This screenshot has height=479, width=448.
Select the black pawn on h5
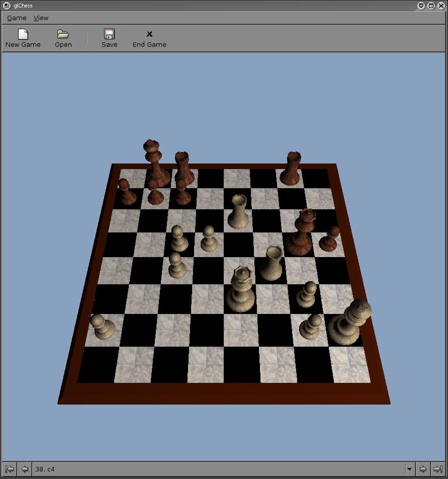[x=329, y=239]
